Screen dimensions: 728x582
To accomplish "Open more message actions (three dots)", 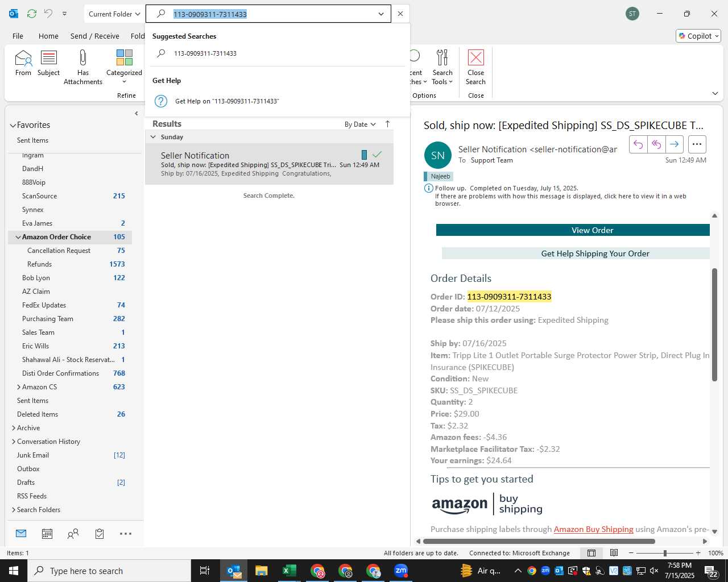I will 697,144.
